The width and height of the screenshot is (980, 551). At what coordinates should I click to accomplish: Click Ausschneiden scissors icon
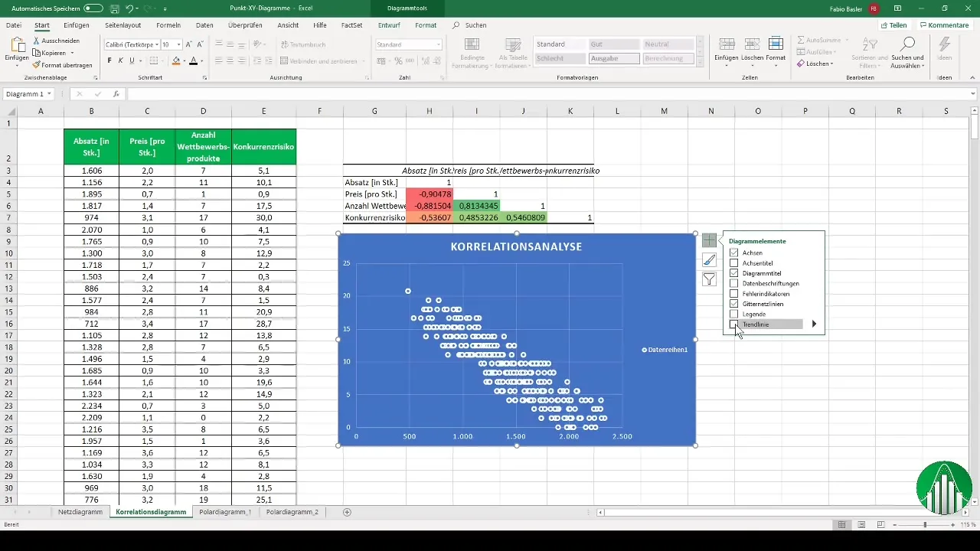click(x=37, y=41)
